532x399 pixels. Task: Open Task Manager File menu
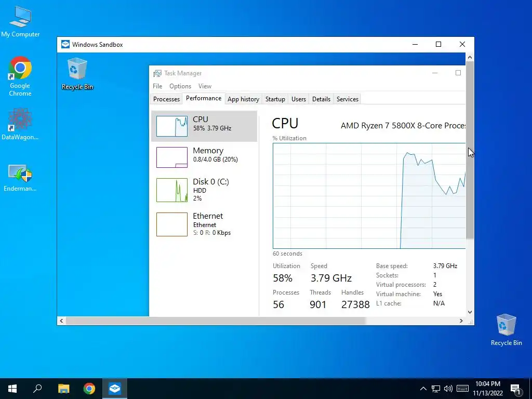pos(157,86)
